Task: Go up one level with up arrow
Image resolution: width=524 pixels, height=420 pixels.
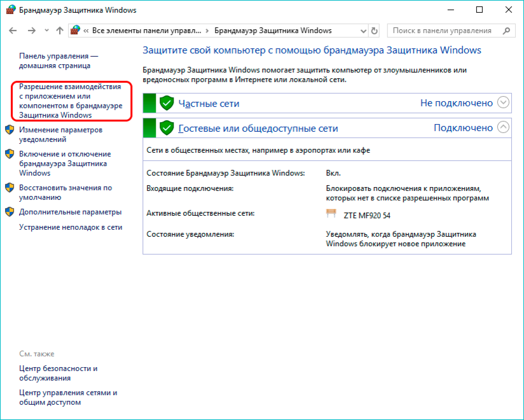Action: tap(60, 31)
